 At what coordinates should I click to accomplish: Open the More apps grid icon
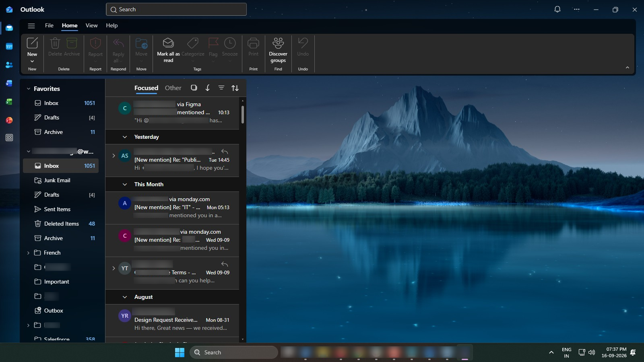pyautogui.click(x=9, y=138)
